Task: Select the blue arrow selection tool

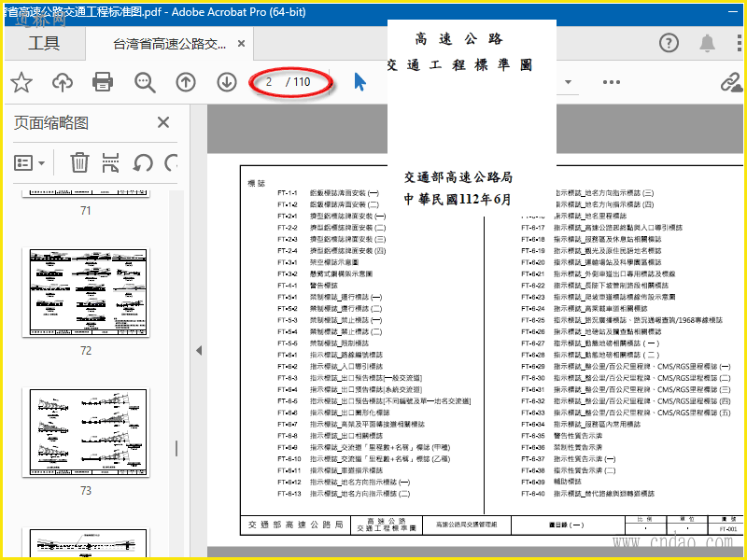Action: tap(360, 82)
